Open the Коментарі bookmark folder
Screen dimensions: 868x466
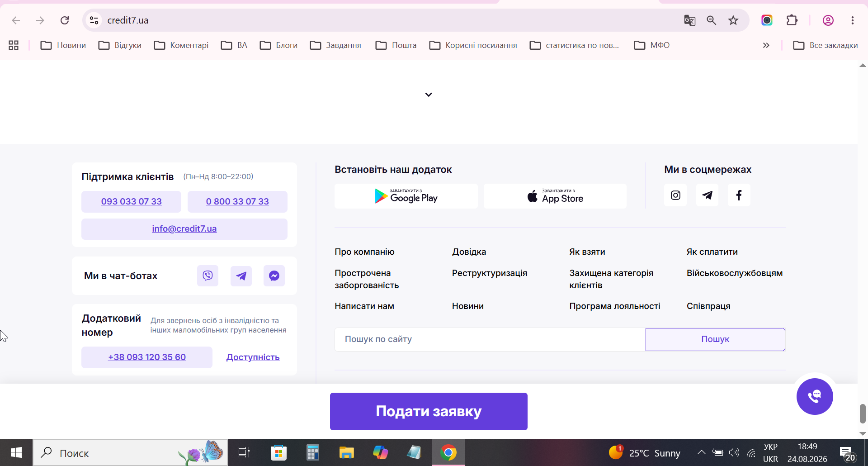pyautogui.click(x=181, y=45)
